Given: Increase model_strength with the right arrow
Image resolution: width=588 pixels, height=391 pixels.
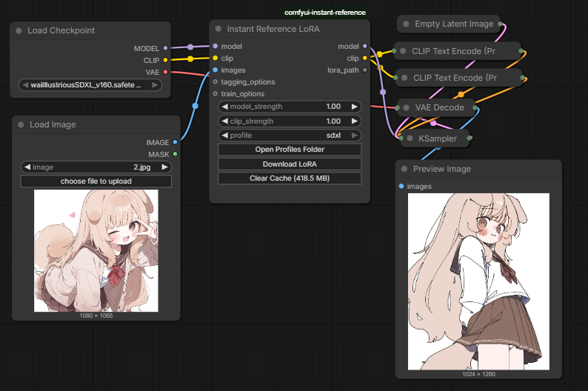Looking at the screenshot, I should click(x=355, y=107).
